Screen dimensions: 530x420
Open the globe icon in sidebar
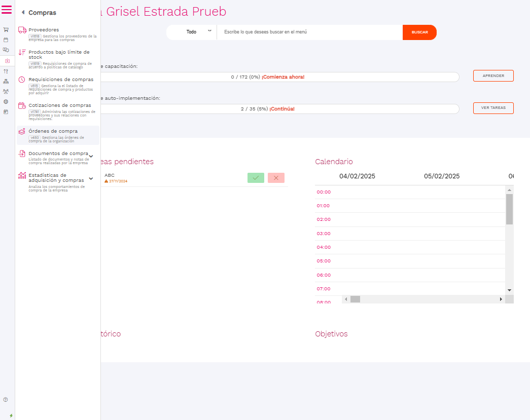tap(6, 101)
